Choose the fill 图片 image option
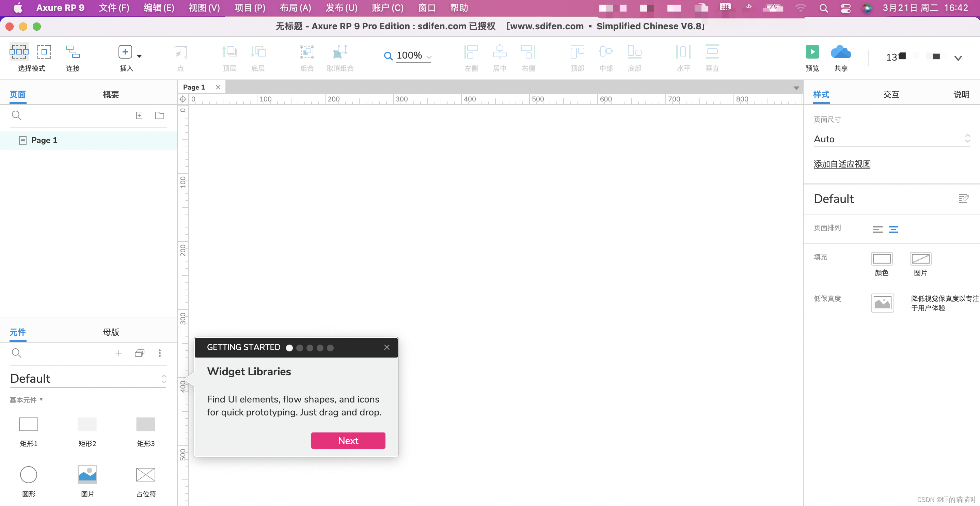The width and height of the screenshot is (980, 506). (x=921, y=259)
